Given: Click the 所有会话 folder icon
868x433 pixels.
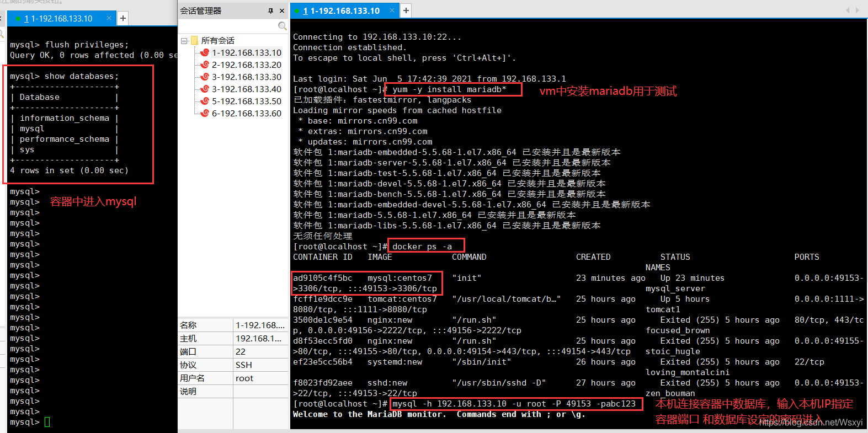Looking at the screenshot, I should (x=194, y=40).
